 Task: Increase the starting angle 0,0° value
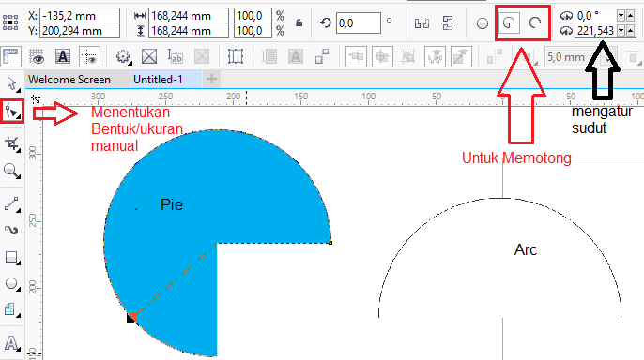pyautogui.click(x=631, y=16)
